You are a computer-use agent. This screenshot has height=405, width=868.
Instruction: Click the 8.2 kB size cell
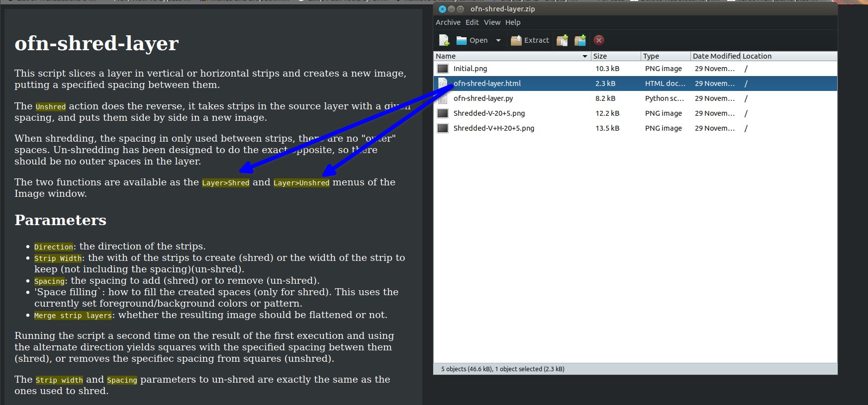(x=605, y=98)
